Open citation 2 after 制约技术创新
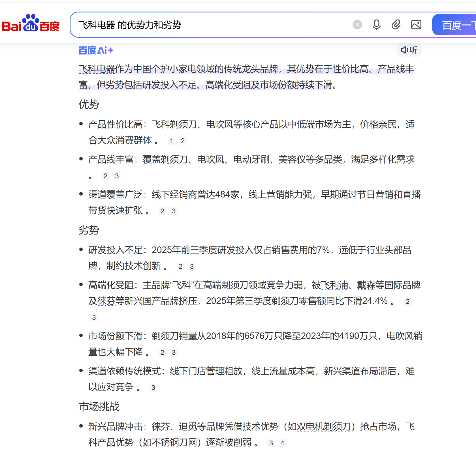Screen dimensions: 476x453 pyautogui.click(x=180, y=267)
